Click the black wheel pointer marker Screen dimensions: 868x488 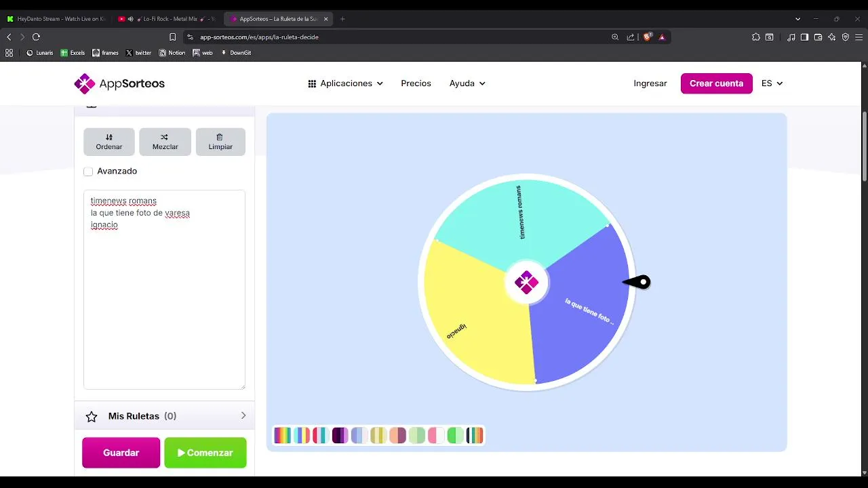637,282
